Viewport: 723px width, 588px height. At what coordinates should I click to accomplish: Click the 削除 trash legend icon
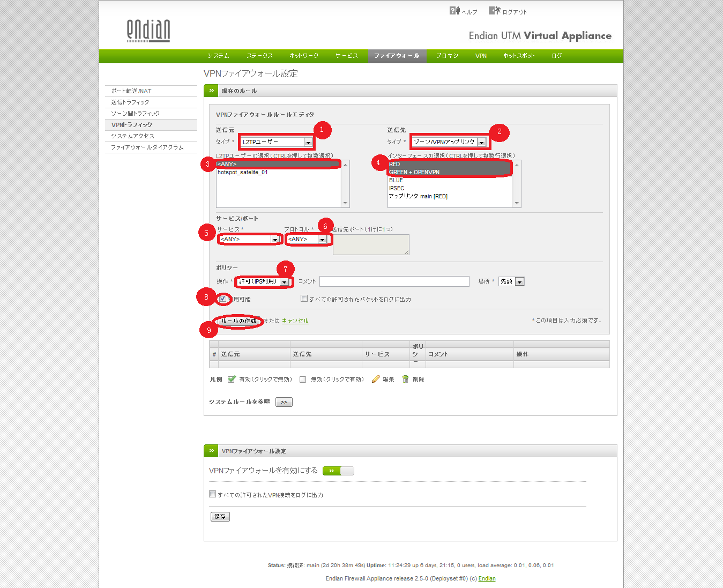(x=406, y=379)
